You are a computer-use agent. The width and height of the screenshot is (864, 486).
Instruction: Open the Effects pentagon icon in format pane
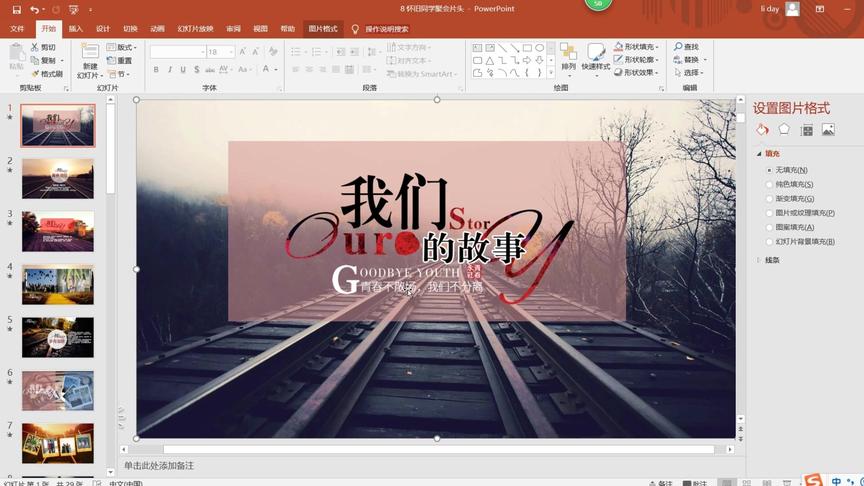coord(784,129)
